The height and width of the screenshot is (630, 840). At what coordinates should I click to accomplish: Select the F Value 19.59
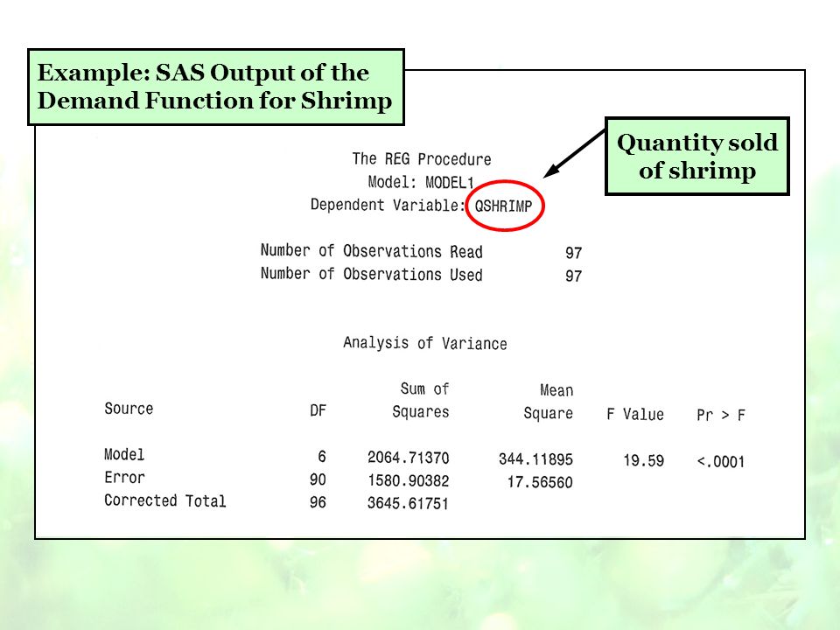pos(643,461)
